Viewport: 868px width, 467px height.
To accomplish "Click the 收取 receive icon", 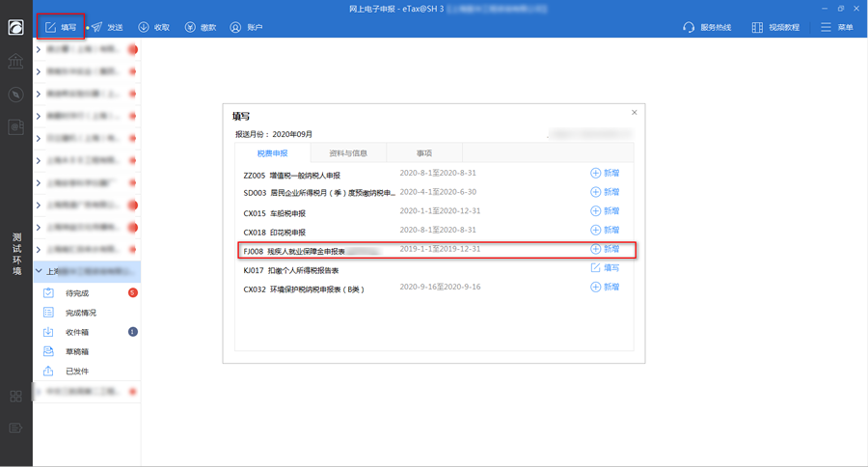I will point(153,27).
